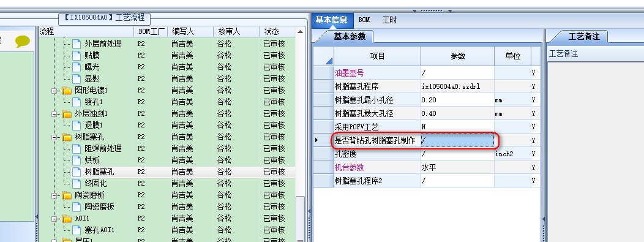Image resolution: width=644 pixels, height=242 pixels.
Task: Collapse the 陶瓷磨板 folder node
Action: tap(54, 195)
